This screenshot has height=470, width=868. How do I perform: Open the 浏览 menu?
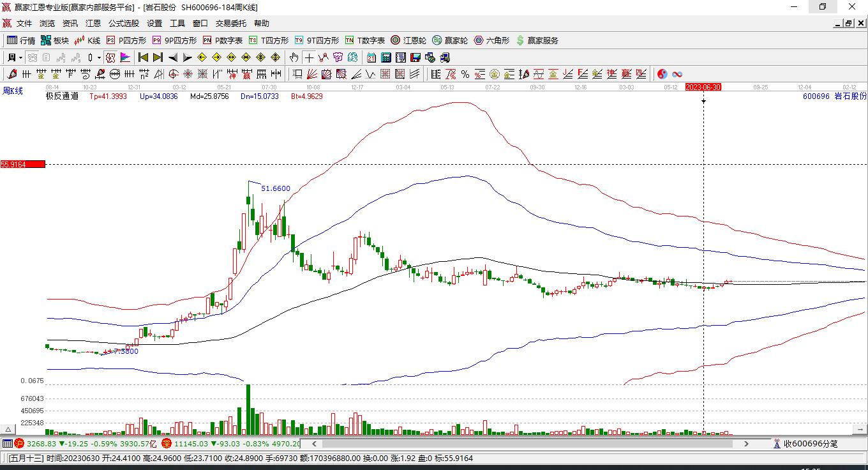[x=47, y=24]
